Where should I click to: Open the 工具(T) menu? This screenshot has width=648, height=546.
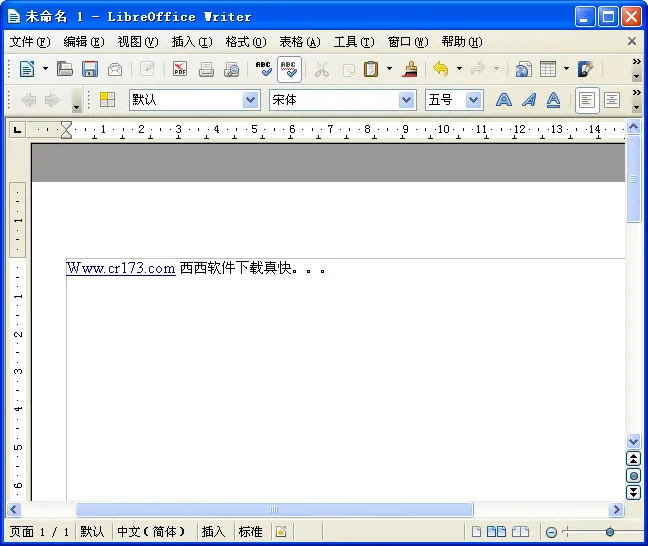pos(354,42)
